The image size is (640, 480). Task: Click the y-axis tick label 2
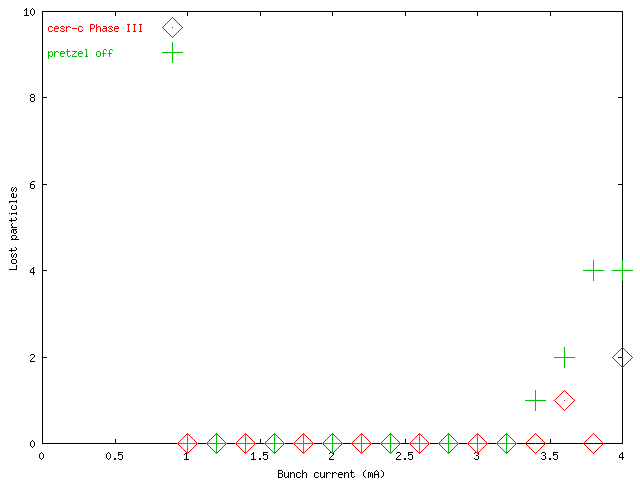[32, 358]
